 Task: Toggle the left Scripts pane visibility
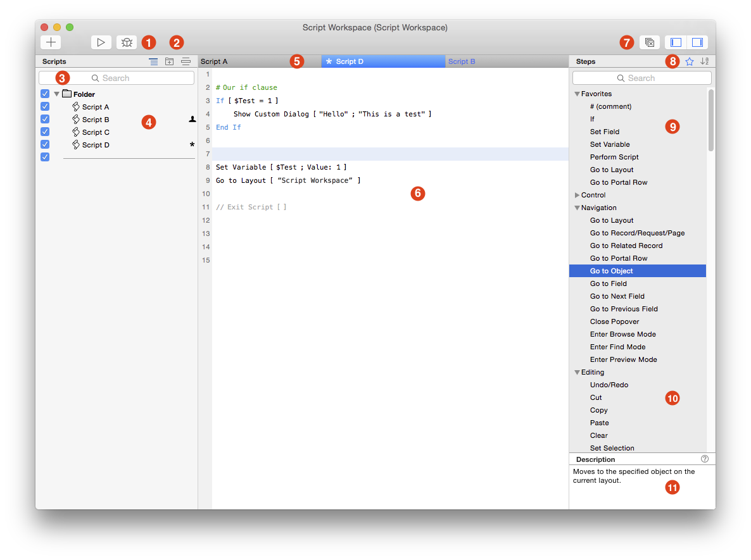pyautogui.click(x=676, y=42)
